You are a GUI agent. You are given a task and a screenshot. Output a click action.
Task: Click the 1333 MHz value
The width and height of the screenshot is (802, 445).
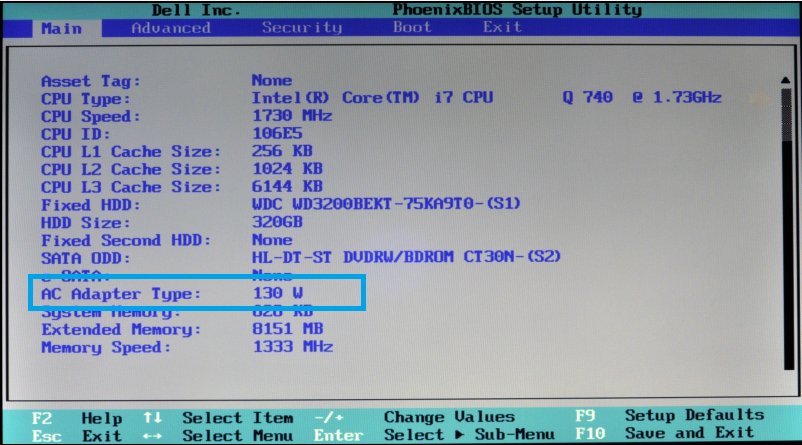click(293, 347)
